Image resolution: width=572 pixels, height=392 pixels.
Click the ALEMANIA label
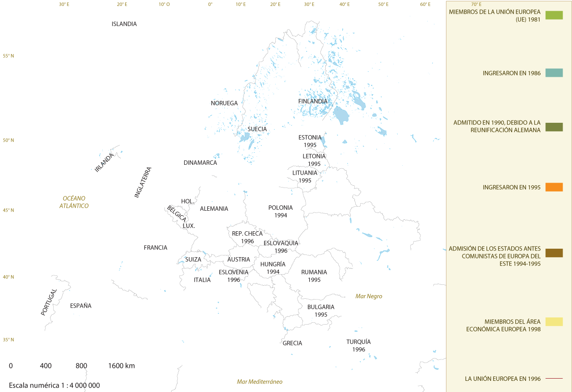click(x=214, y=209)
